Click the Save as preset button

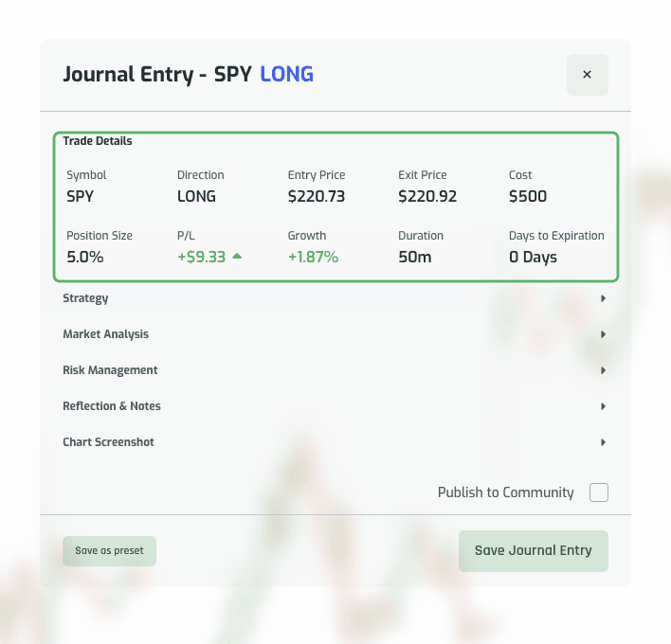[x=109, y=551]
